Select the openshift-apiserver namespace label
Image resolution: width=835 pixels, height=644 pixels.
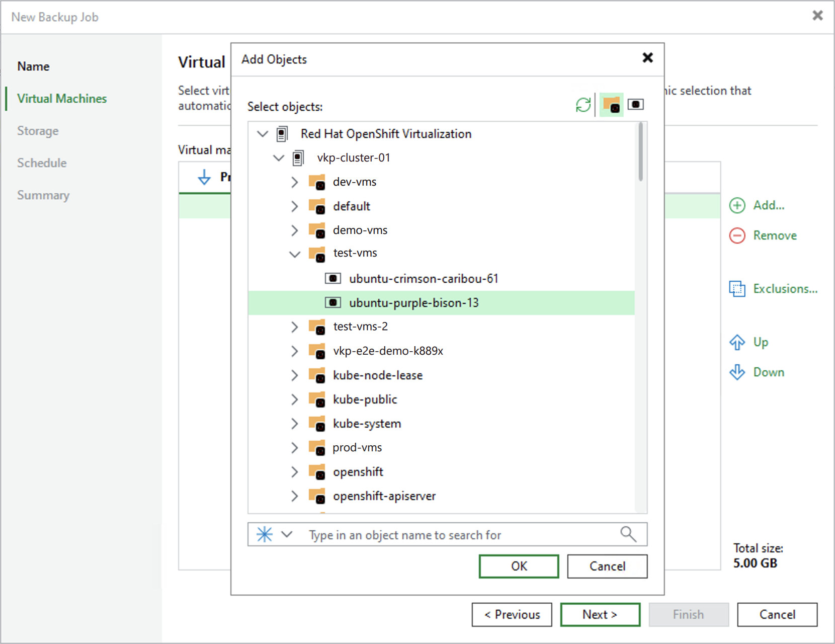coord(384,496)
